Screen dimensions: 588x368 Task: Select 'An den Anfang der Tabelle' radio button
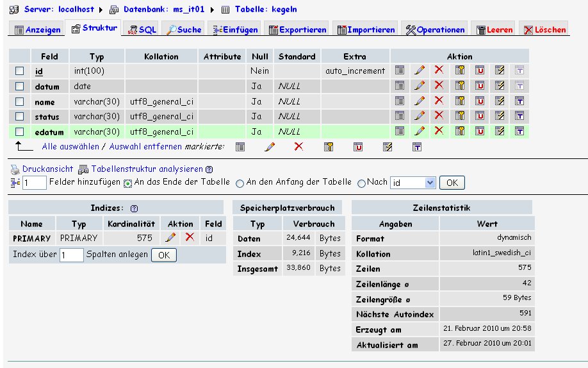pyautogui.click(x=240, y=183)
